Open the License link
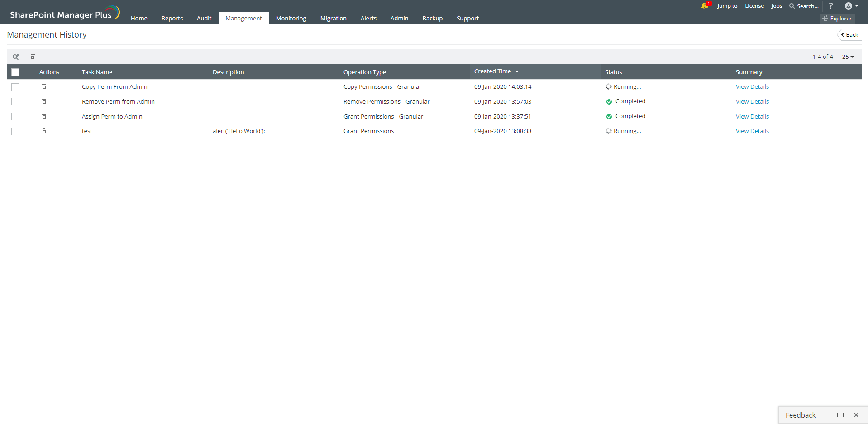 (x=754, y=6)
